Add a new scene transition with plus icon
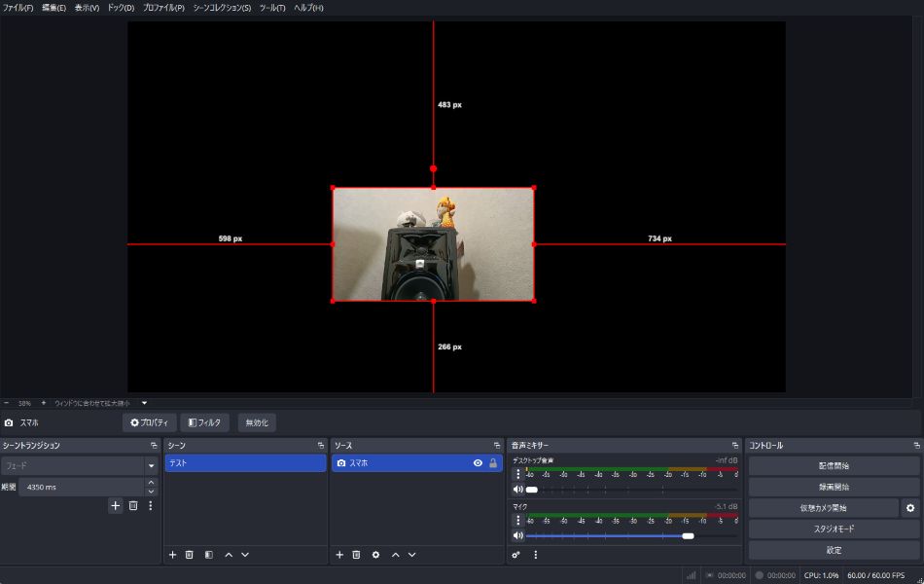The height and width of the screenshot is (584, 924). pos(115,506)
